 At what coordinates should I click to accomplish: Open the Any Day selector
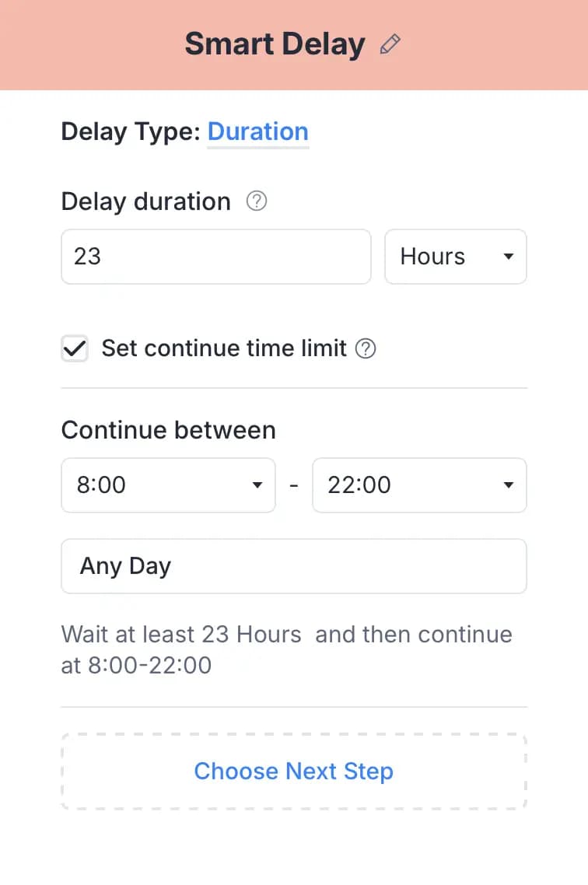(294, 565)
